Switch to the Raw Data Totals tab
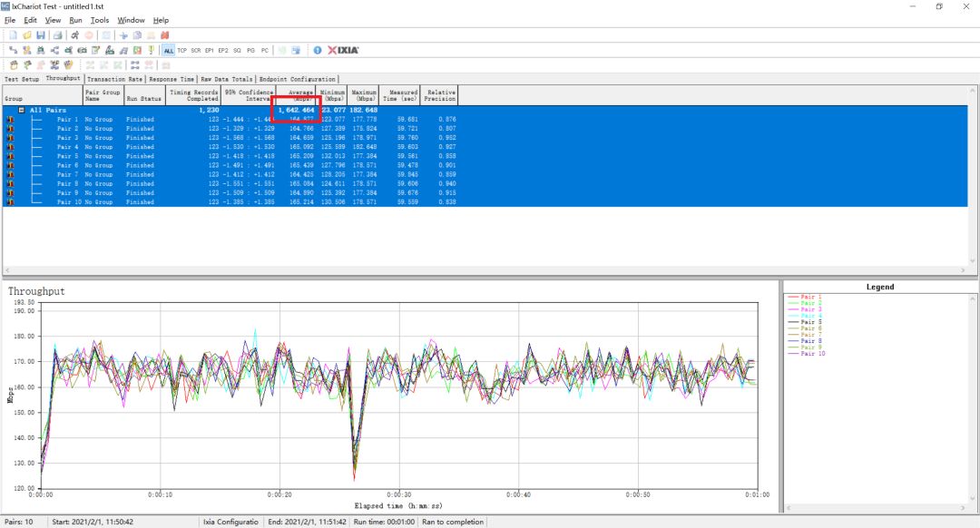Screen dimensions: 980x528 (x=226, y=79)
